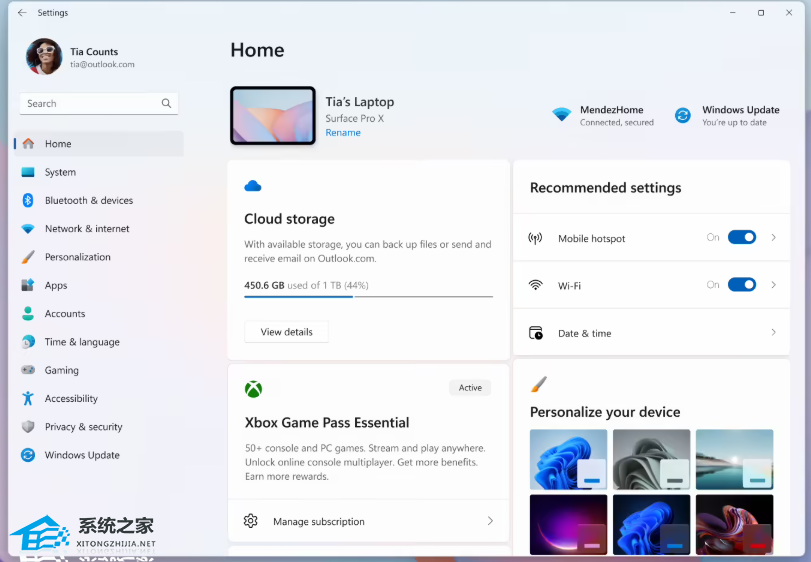
Task: Click the Mobile hotspot antenna icon
Action: [x=535, y=238]
